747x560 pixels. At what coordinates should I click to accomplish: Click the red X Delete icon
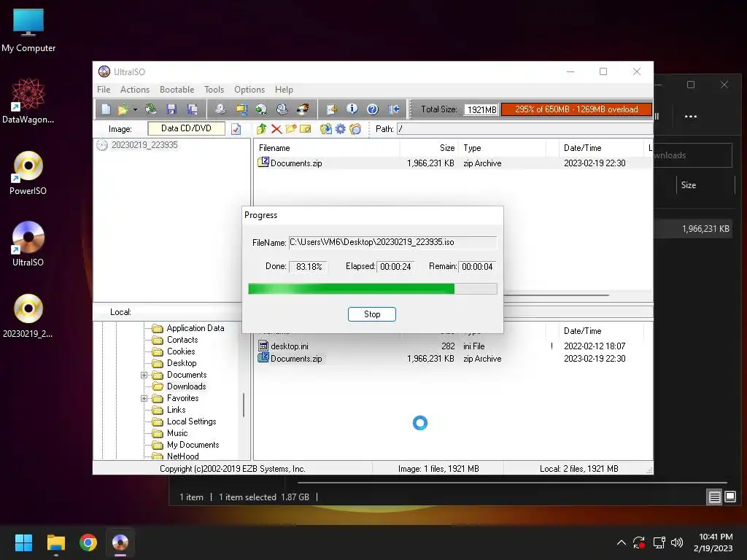click(276, 129)
